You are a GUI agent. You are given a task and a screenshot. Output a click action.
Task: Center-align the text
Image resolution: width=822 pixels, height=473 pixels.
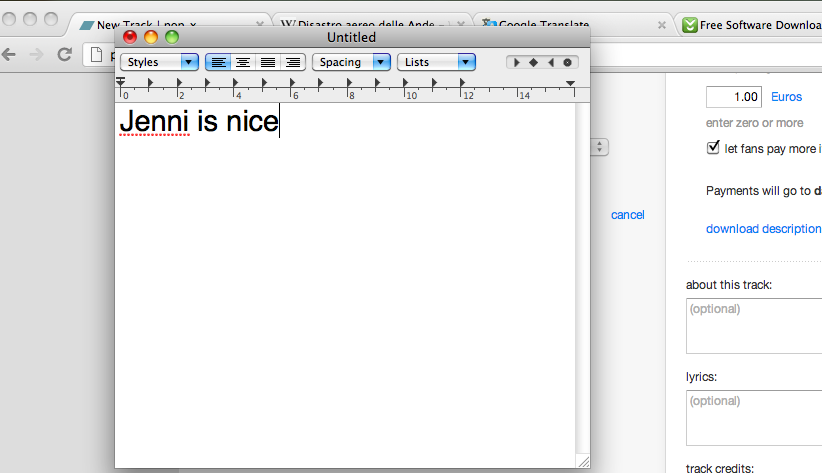(243, 62)
